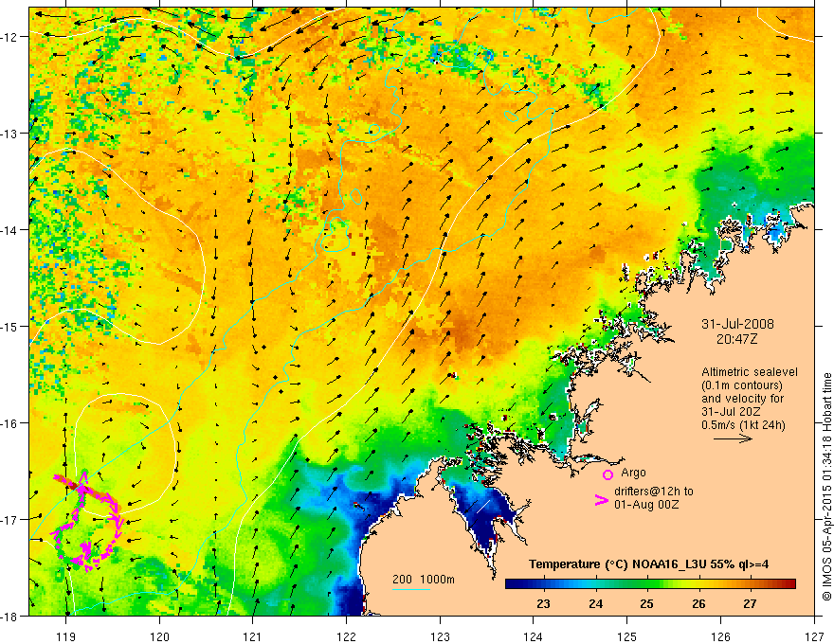
Task: Click the magenta drifters arrowhead legend symbol
Action: tap(601, 500)
